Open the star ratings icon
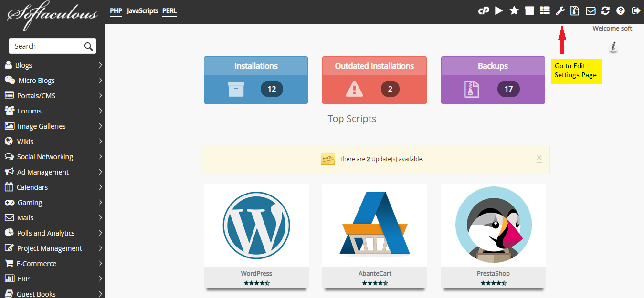644x298 pixels. (514, 10)
